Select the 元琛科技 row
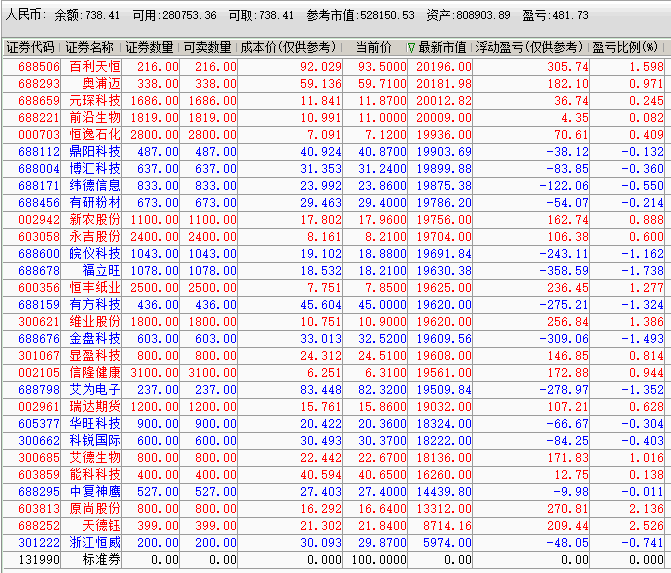Screen dimensions: 671x573 (333, 101)
